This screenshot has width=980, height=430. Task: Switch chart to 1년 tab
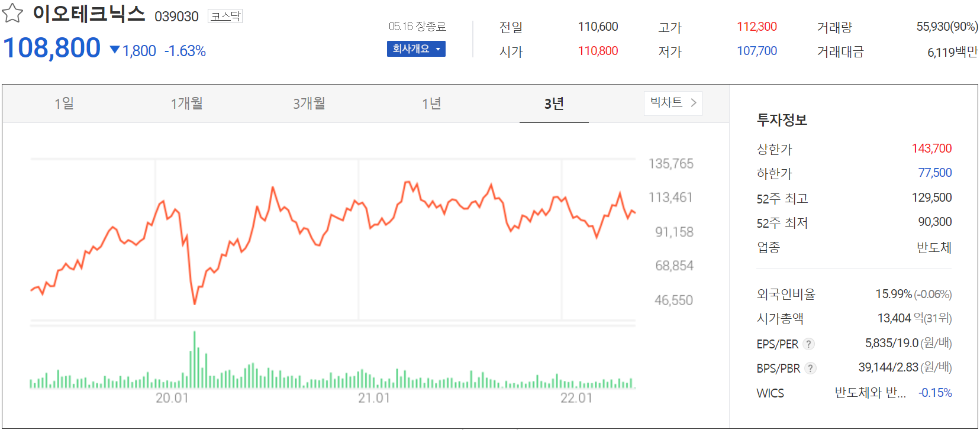(431, 104)
